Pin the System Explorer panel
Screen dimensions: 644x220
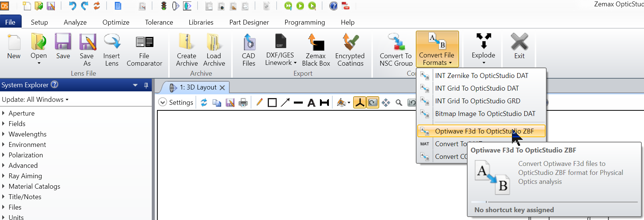(x=146, y=85)
